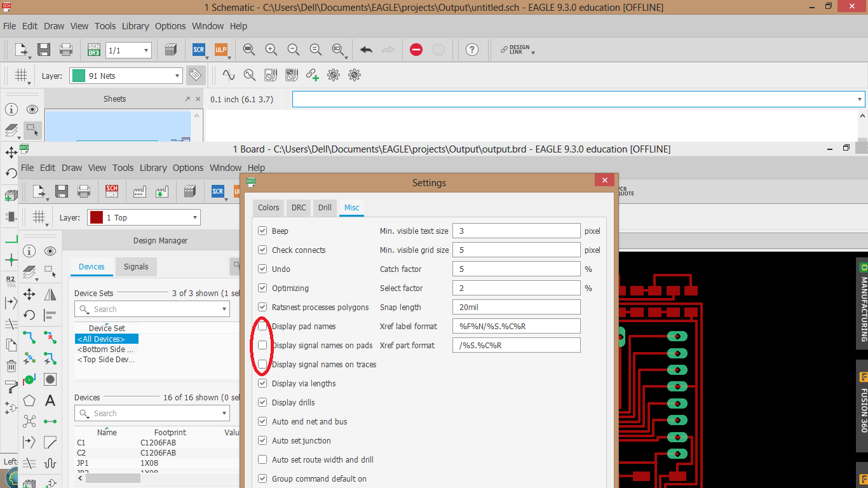Open Options menu in Board window
The image size is (868, 488).
tap(188, 168)
